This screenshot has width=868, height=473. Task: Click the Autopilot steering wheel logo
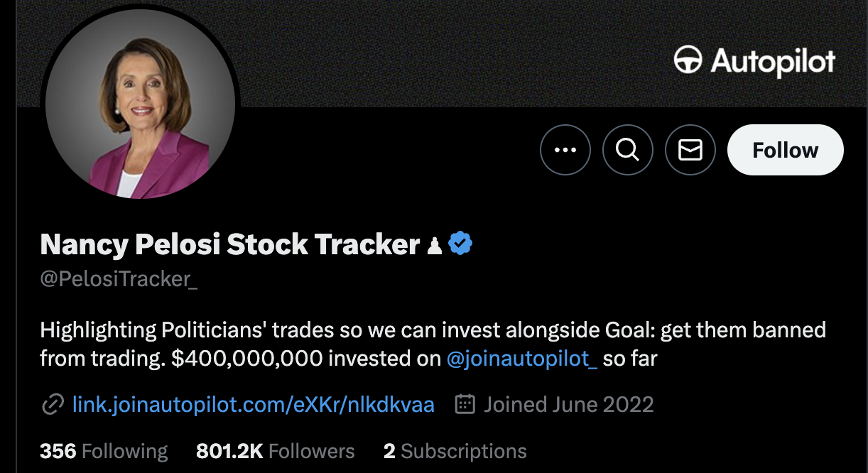[688, 60]
